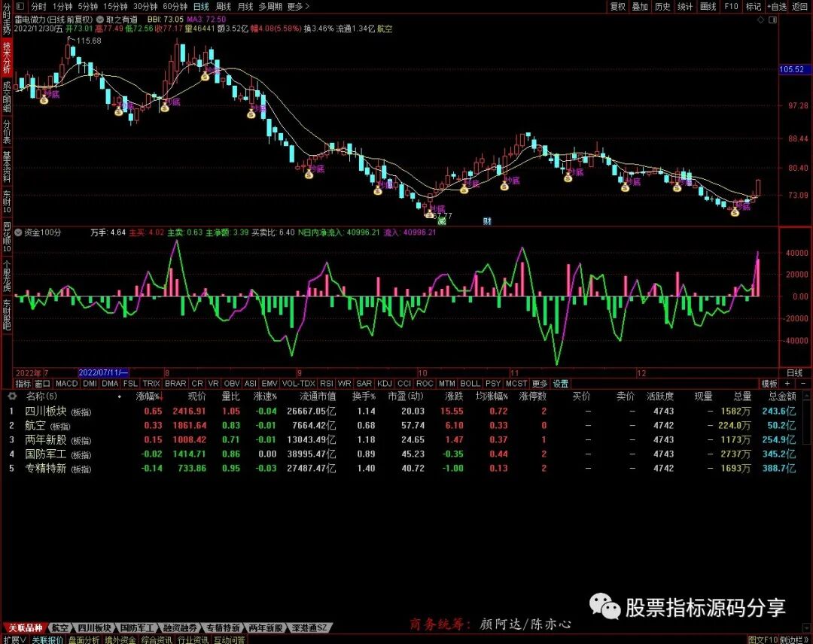Open the 个股龙虎 side tab
The width and height of the screenshot is (813, 644).
click(x=6, y=275)
